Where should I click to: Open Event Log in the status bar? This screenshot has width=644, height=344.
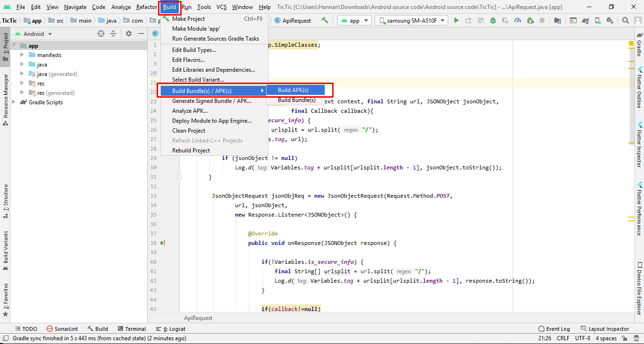coord(554,329)
